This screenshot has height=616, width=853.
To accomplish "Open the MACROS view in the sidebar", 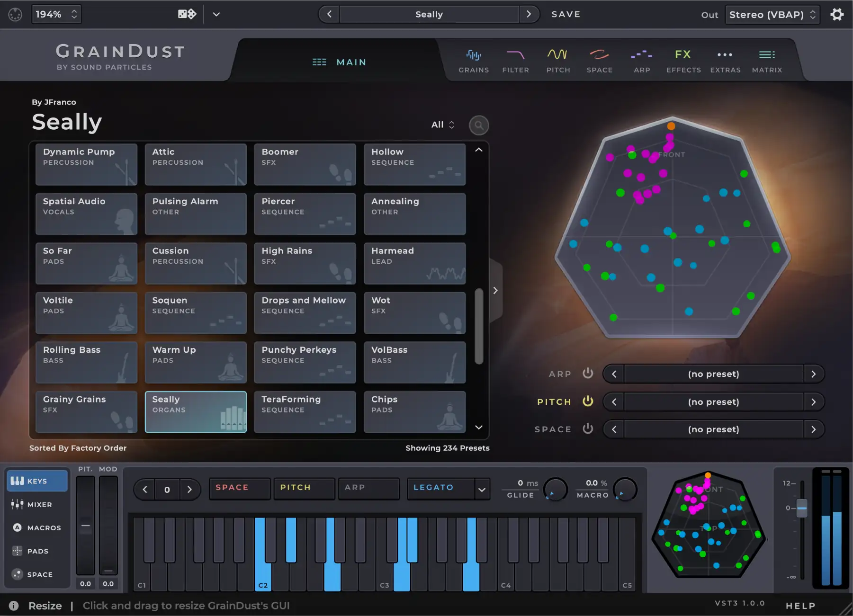I will [x=37, y=527].
